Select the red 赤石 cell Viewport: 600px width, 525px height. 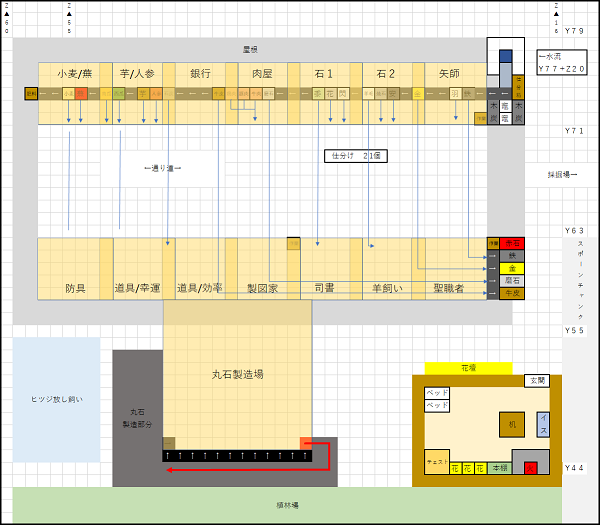(512, 243)
